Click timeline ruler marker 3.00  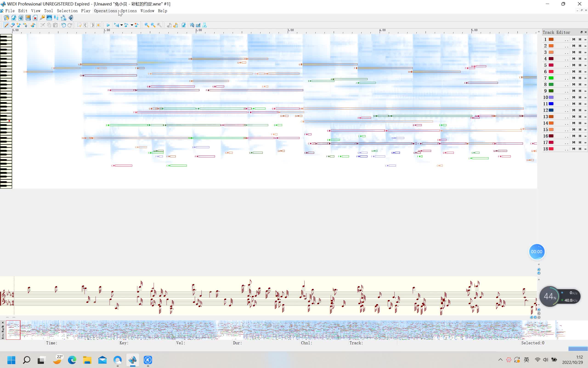point(291,30)
